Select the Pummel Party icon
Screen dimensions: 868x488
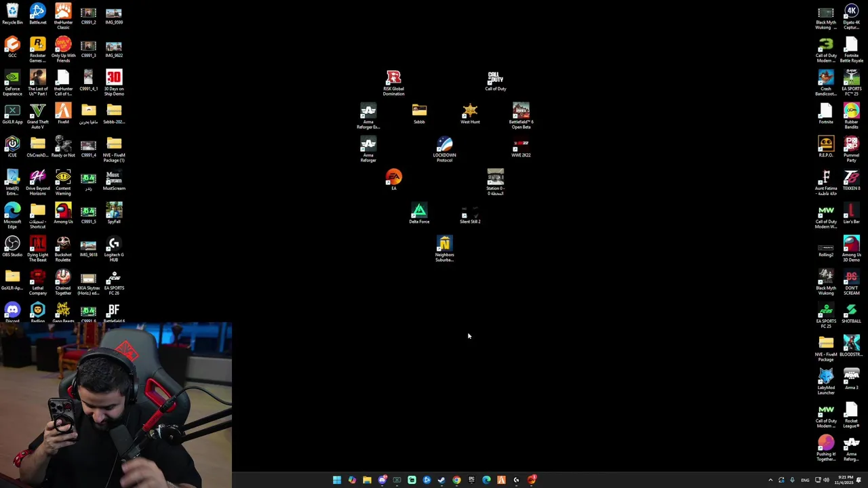coord(852,149)
